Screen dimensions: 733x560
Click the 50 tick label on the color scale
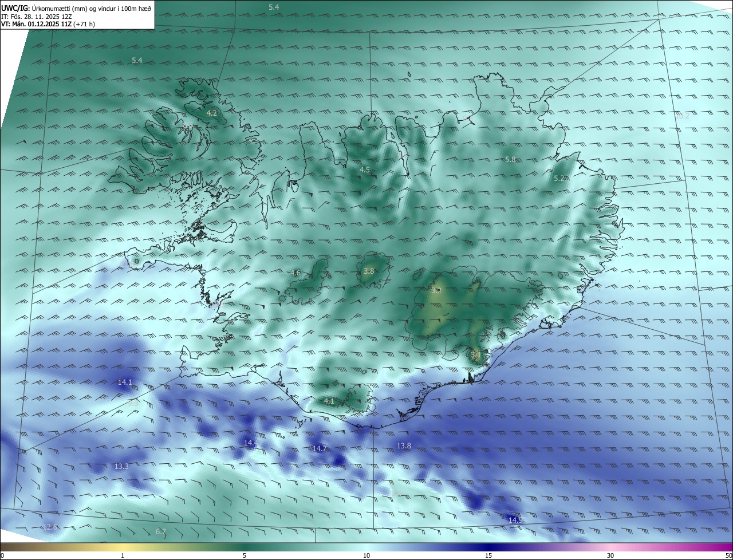pos(728,556)
